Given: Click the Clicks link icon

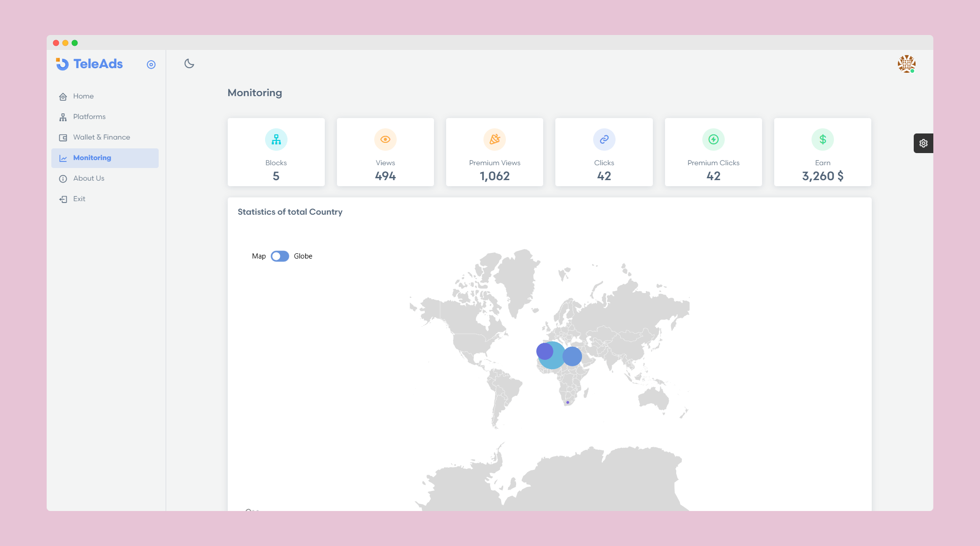Looking at the screenshot, I should coord(604,140).
